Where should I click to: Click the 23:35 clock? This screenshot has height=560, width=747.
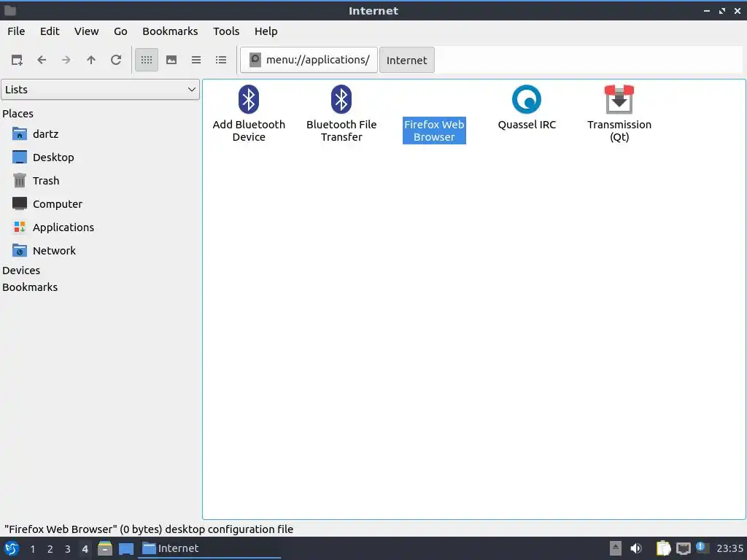(x=729, y=548)
